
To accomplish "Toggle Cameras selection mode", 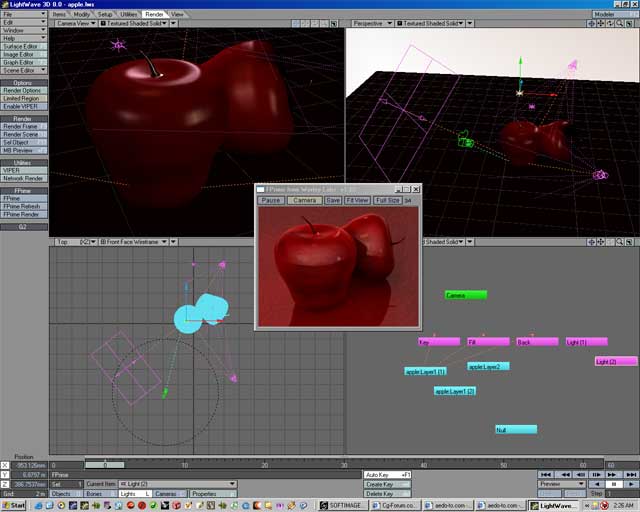I will coord(170,494).
